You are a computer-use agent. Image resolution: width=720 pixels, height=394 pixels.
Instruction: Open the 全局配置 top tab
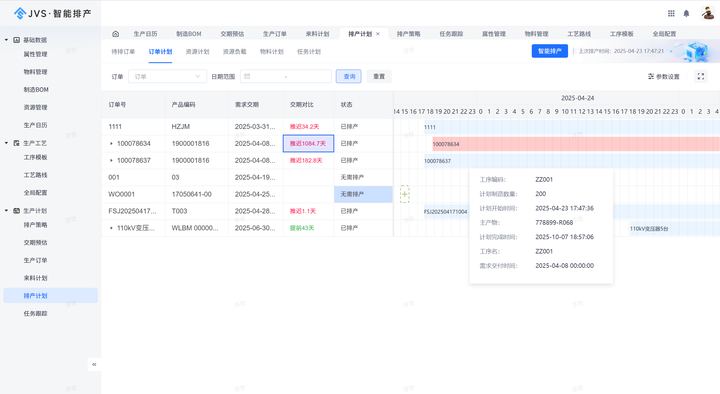pos(664,34)
